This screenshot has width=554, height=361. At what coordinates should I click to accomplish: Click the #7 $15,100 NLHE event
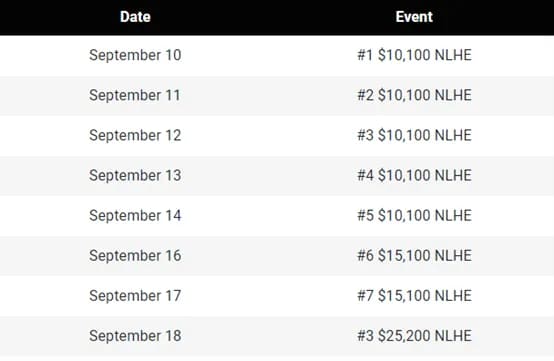tap(414, 296)
